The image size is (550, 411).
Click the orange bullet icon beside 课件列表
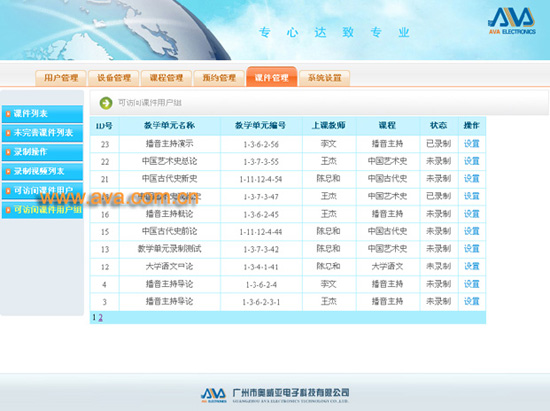[x=8, y=114]
